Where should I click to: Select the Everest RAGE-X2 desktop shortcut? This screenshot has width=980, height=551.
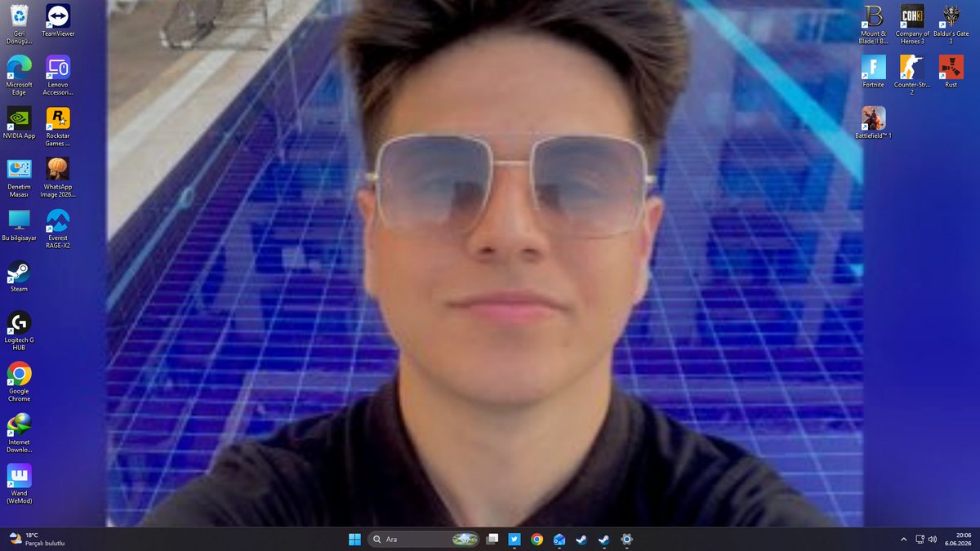coord(58,229)
